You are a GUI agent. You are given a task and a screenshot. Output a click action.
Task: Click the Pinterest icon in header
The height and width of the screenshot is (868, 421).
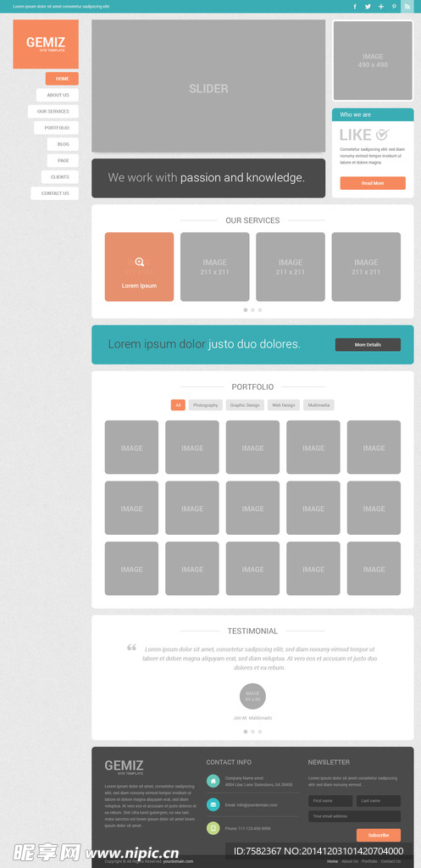394,7
